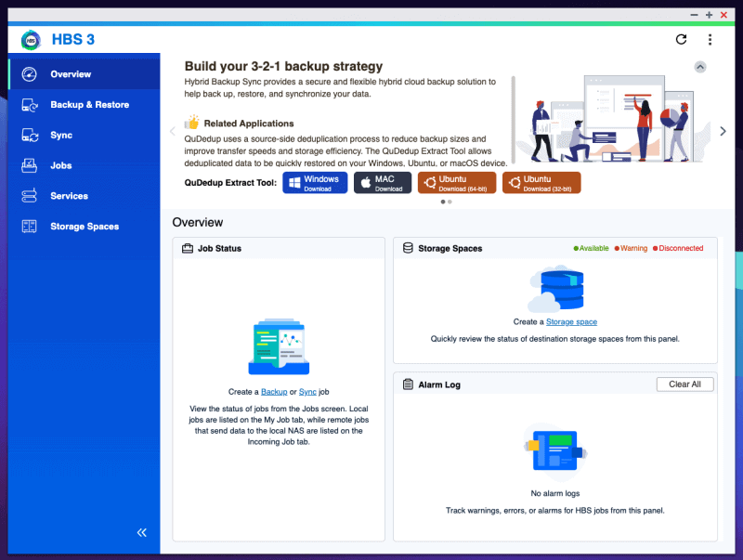Click the Backup link in Job Status
The image size is (743, 560).
coord(274,392)
